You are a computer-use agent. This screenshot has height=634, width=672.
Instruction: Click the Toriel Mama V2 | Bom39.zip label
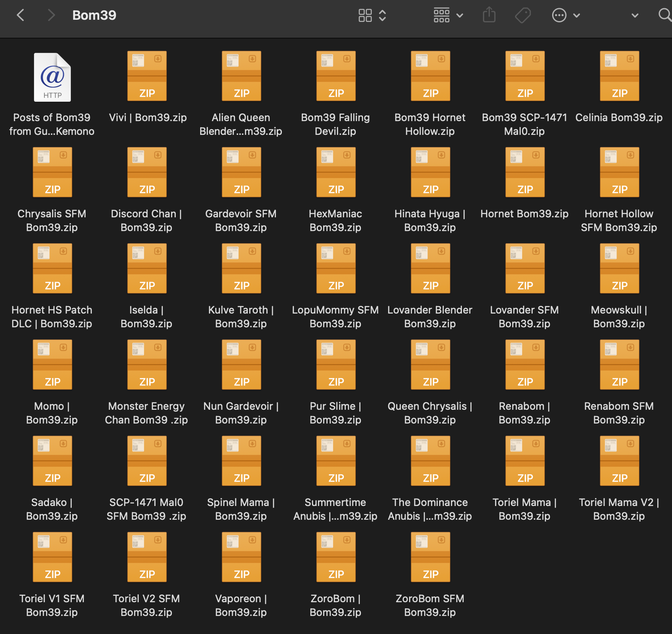click(x=619, y=509)
